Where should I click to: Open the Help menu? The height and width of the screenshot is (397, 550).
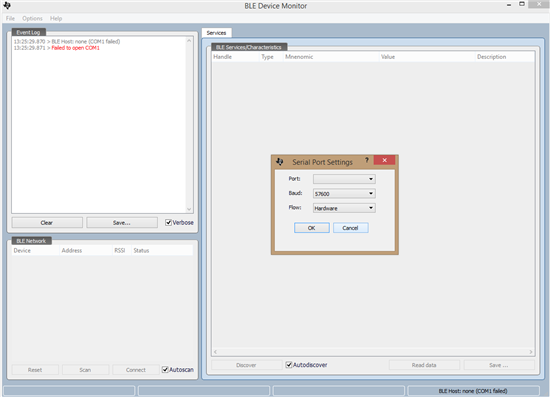pyautogui.click(x=56, y=18)
